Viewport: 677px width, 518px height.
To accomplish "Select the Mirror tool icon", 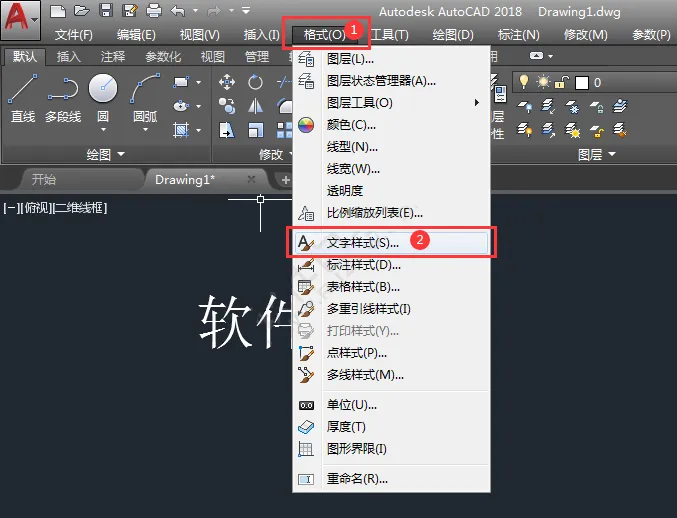I will (255, 106).
